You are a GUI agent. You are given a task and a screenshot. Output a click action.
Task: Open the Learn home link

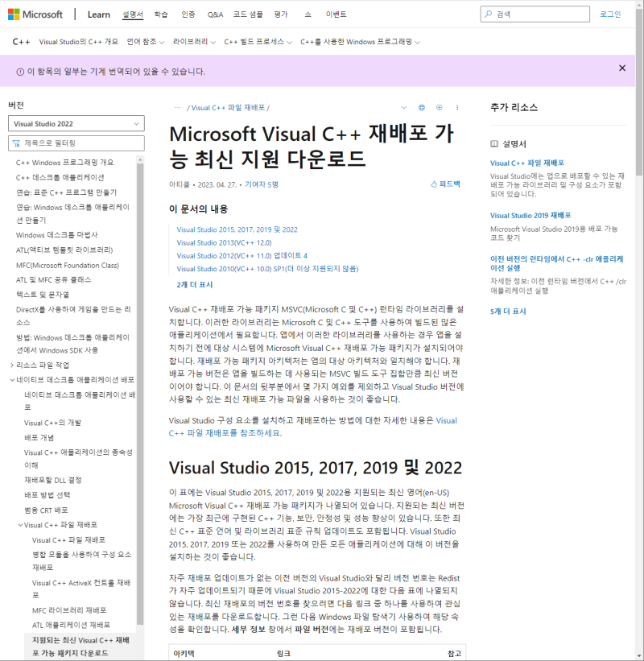(x=99, y=14)
